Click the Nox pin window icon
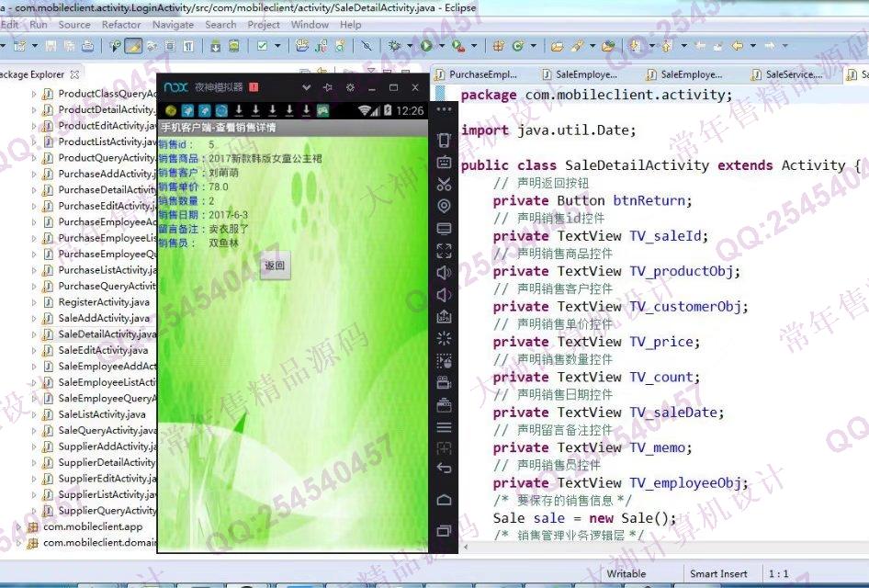 (x=328, y=87)
